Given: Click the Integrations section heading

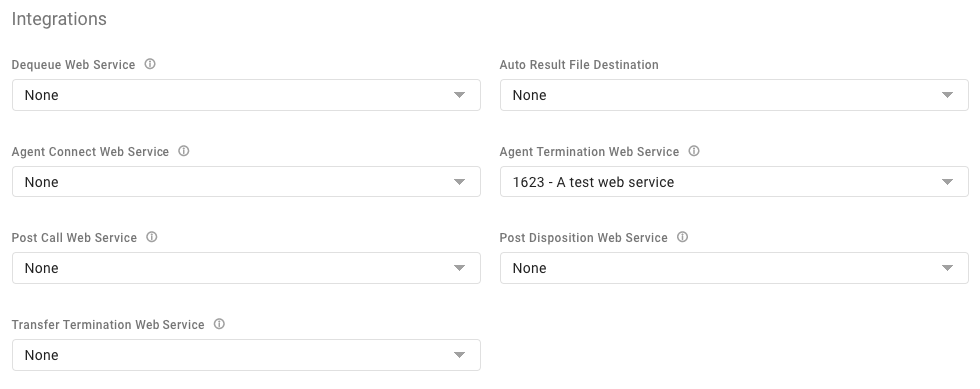Looking at the screenshot, I should [59, 19].
